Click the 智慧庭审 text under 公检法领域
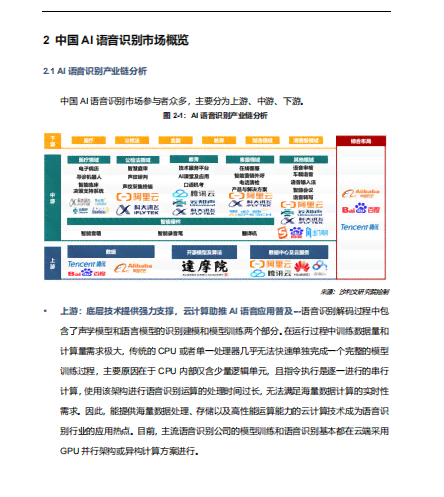This screenshot has height=497, width=444. pyautogui.click(x=138, y=169)
